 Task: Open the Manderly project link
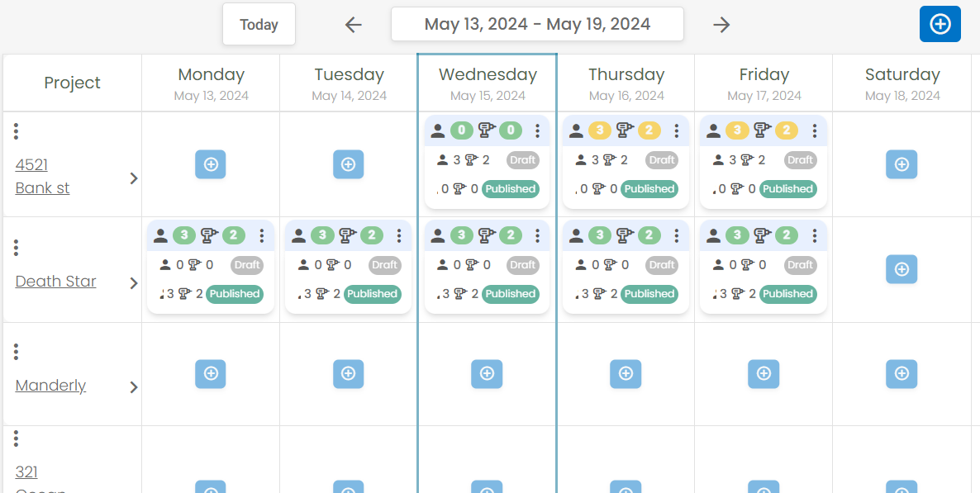pos(50,386)
